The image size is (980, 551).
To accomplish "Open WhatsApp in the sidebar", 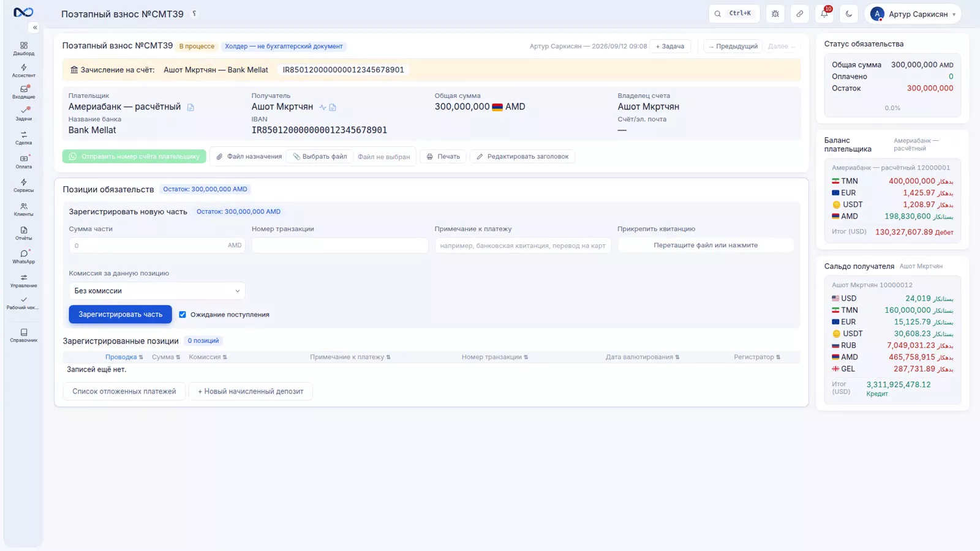I will point(23,257).
